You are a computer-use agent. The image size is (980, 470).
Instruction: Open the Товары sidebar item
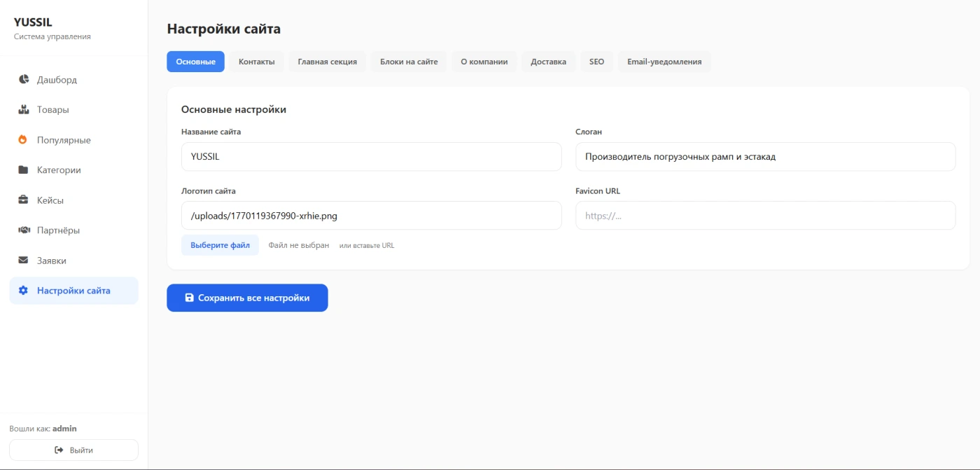click(x=73, y=109)
